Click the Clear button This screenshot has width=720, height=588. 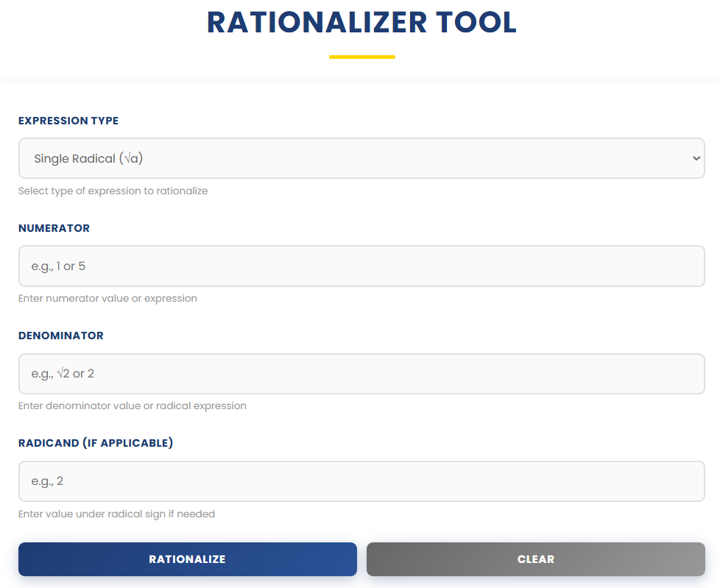point(535,559)
